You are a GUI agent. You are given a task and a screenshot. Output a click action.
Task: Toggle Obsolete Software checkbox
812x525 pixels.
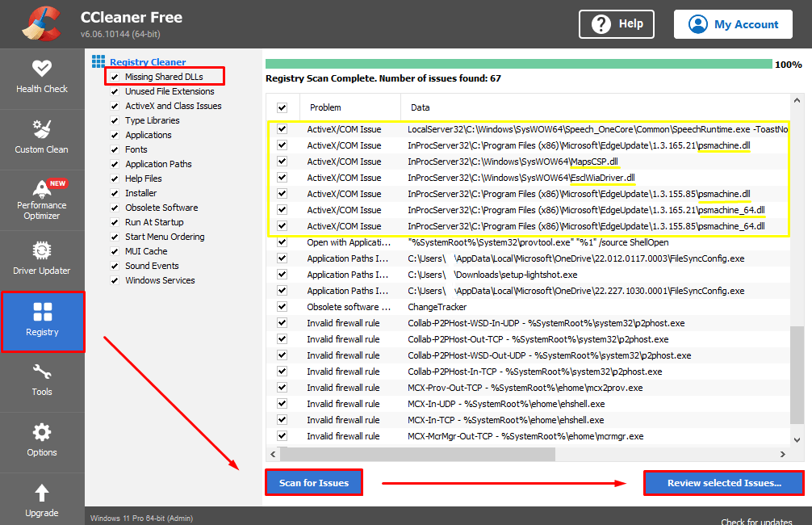(115, 208)
